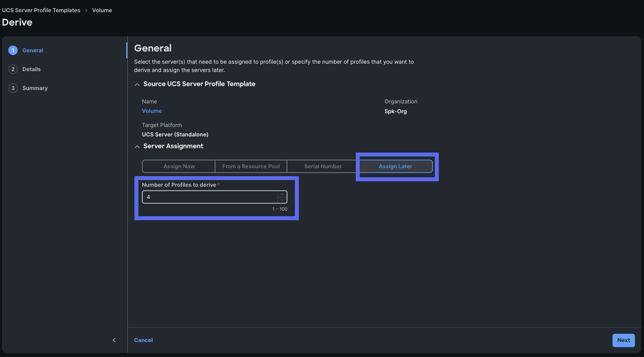Collapse the Source UCS Server Profile Template section
This screenshot has height=357, width=644.
137,84
